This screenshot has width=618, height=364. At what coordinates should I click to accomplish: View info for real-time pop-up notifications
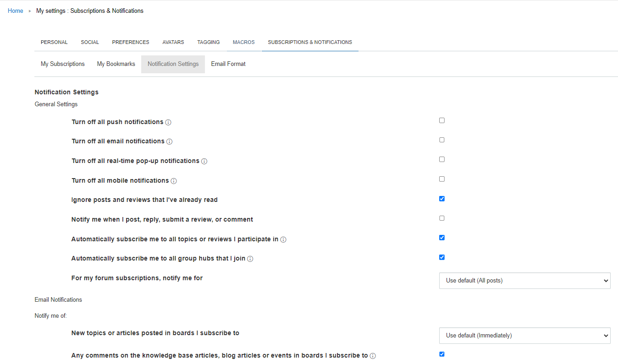click(204, 161)
